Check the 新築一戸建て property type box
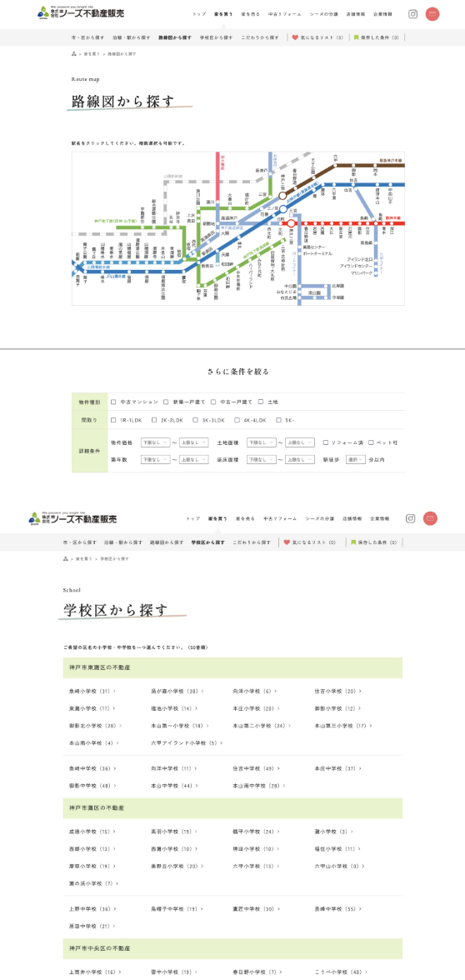The width and height of the screenshot is (465, 980). pos(167,402)
